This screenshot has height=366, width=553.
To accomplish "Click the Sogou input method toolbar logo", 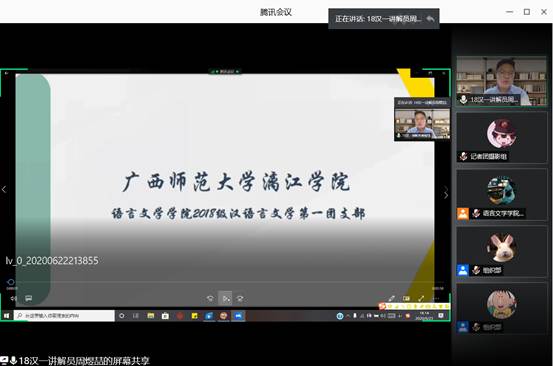I will pyautogui.click(x=382, y=306).
